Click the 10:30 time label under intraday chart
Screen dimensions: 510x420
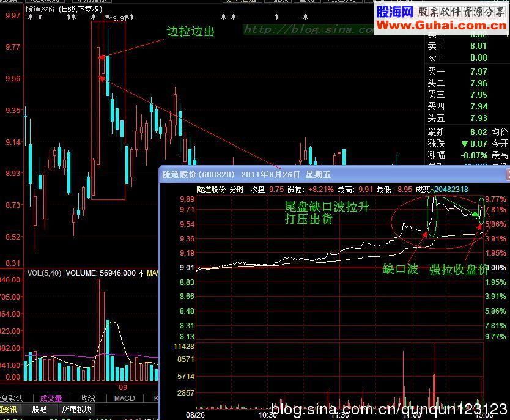(268, 414)
